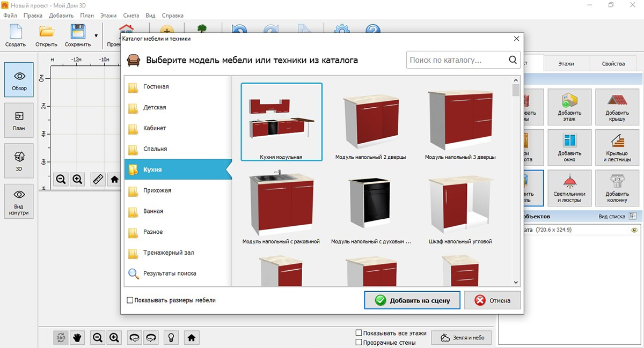Click Добавить на сцену button
Viewport: 644px width, 348px height.
pyautogui.click(x=412, y=300)
